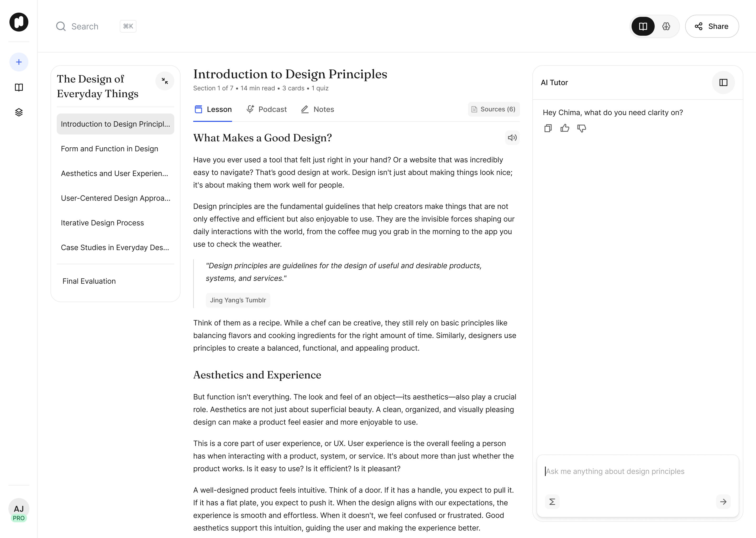Open Form and Function in Design section
Viewport: 756px width, 538px height.
click(115, 149)
